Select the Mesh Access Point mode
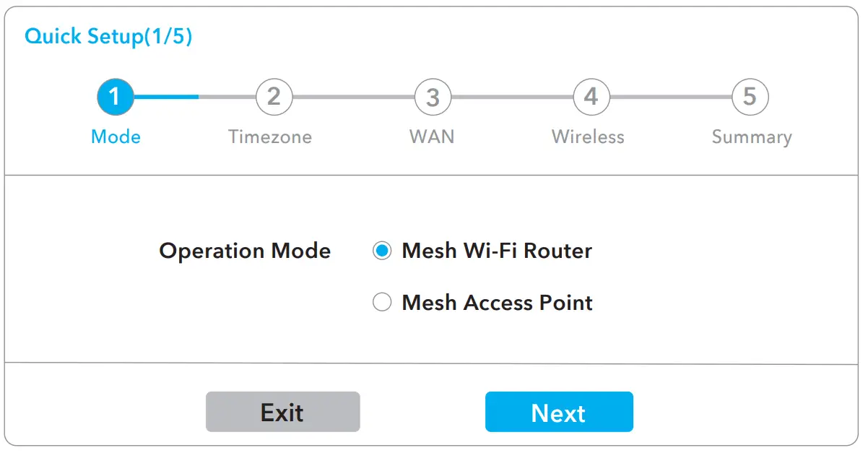Viewport: 868px width, 453px height. 382,302
